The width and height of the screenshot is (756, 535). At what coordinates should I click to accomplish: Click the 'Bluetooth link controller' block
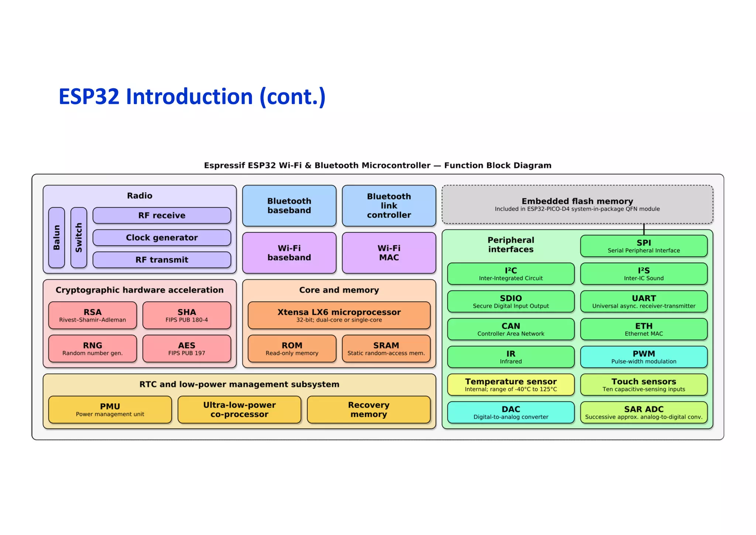(x=389, y=206)
